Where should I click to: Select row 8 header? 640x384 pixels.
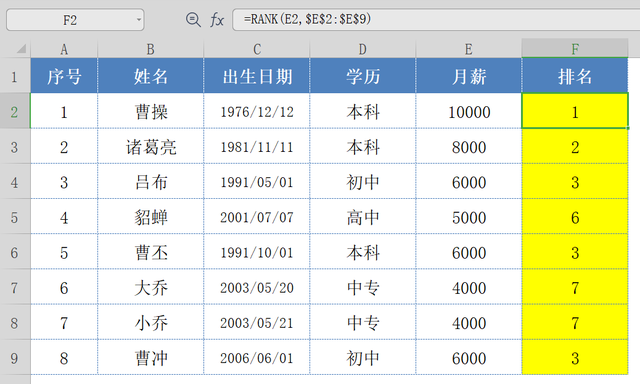pos(15,322)
